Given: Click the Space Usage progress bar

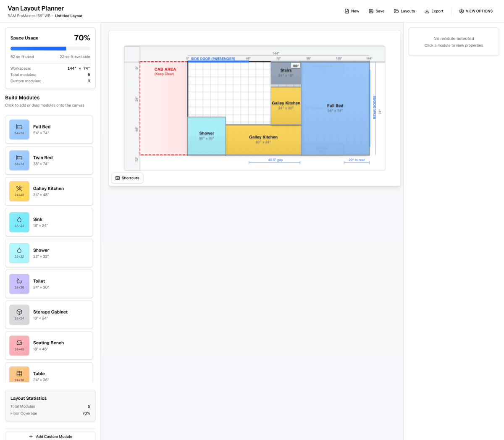Looking at the screenshot, I should pos(50,48).
